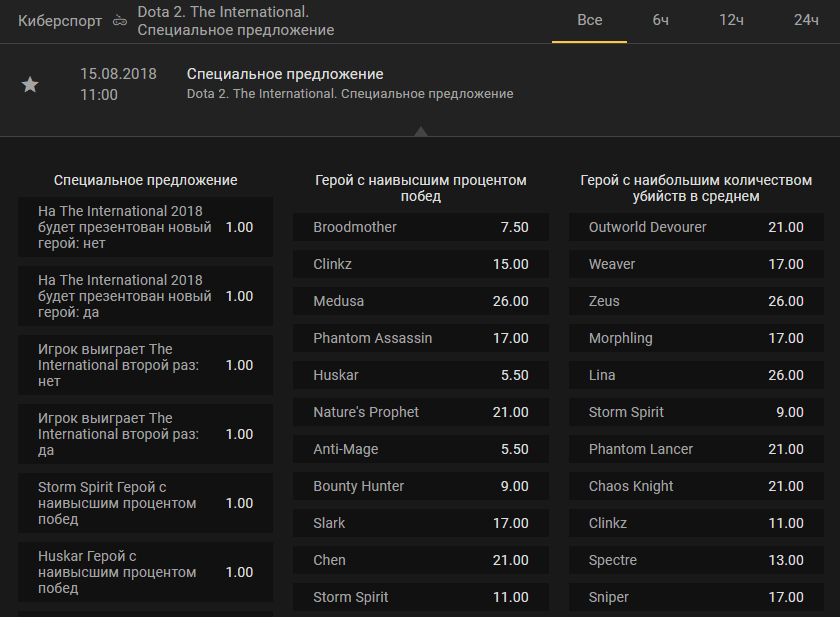Bet on Clinkz average kills at 11.00
This screenshot has height=617, width=840.
(696, 523)
